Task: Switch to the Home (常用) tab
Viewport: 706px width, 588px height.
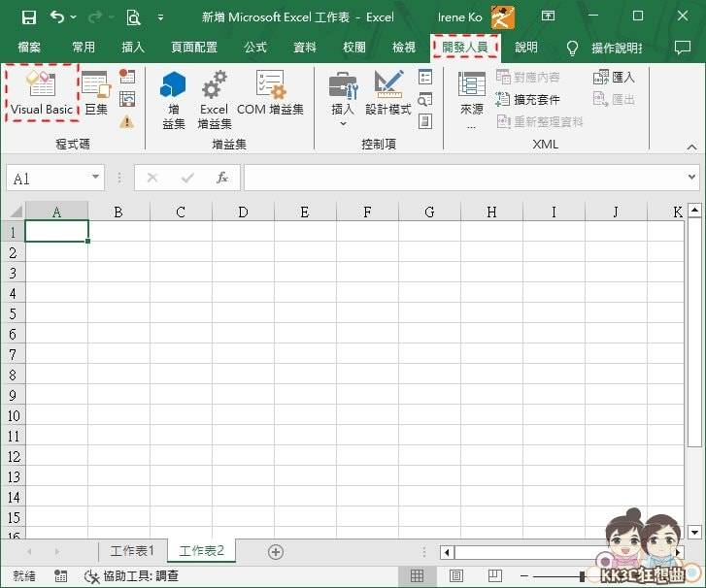Action: tap(84, 48)
